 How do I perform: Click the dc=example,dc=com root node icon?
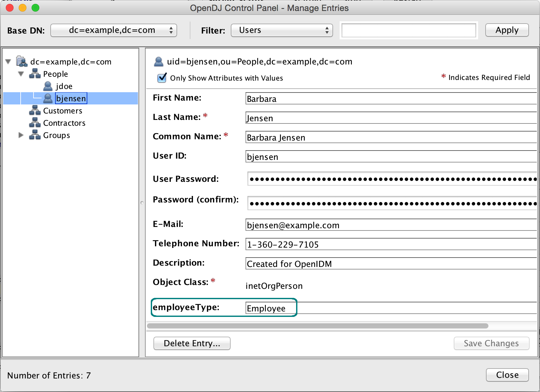click(x=22, y=61)
